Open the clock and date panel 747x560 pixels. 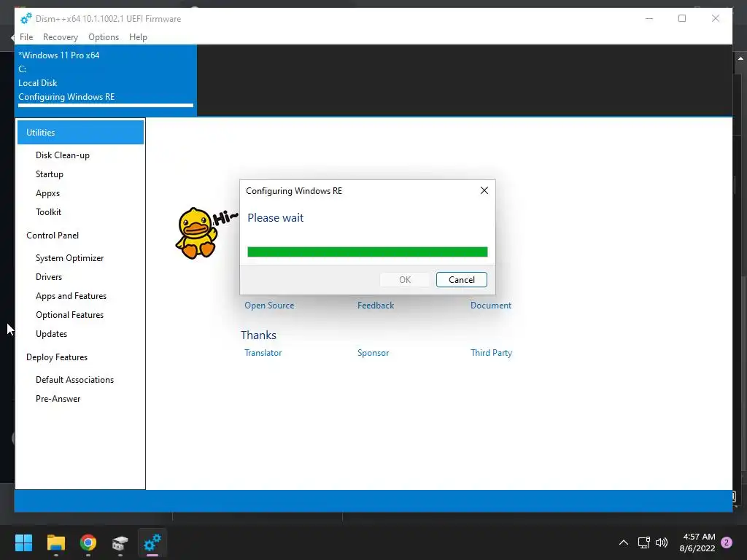(697, 542)
